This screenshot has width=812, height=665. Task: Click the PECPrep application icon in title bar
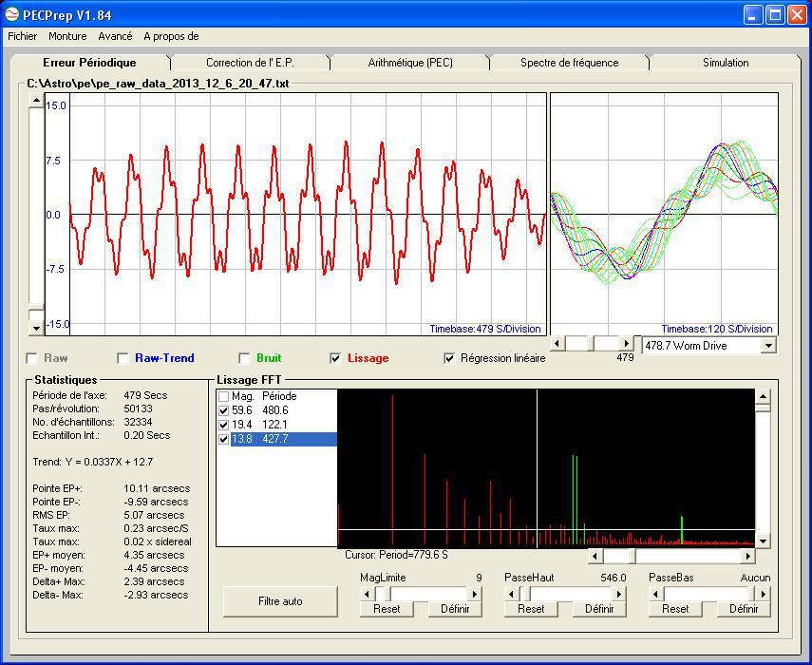13,14
